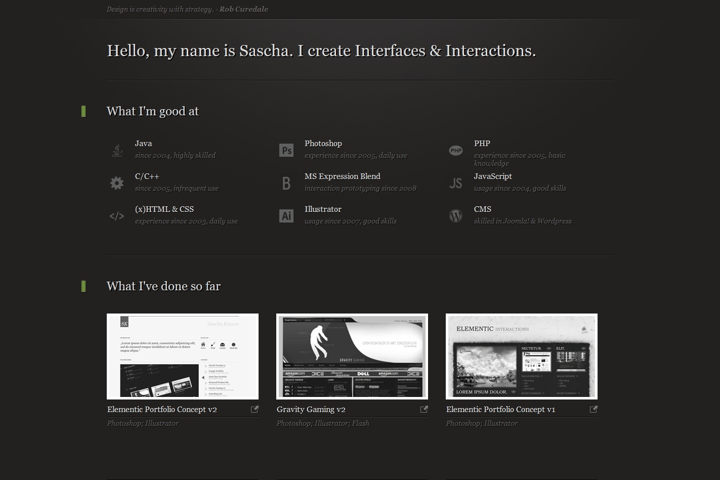Click the MS Expression Blend label
The height and width of the screenshot is (480, 720).
click(343, 176)
